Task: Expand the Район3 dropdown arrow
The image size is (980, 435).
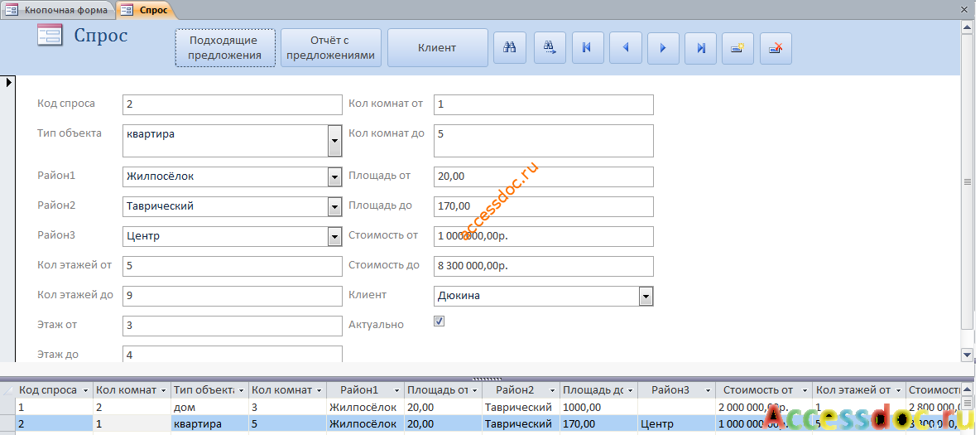Action: 335,237
